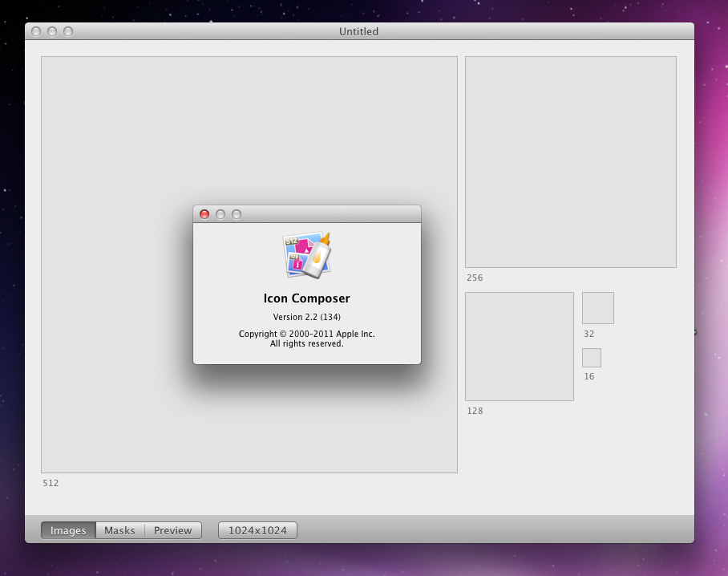Click the 128 size label

[475, 411]
